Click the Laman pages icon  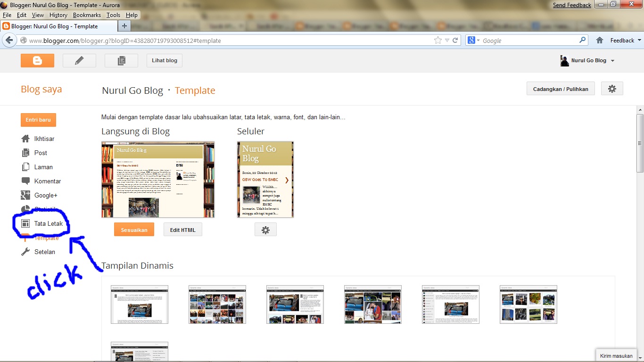[25, 167]
